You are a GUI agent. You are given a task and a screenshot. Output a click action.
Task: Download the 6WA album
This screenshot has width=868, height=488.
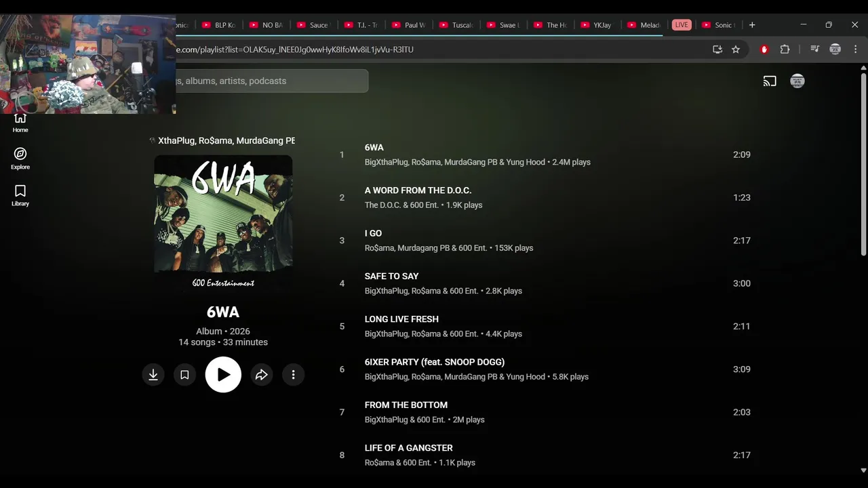153,375
